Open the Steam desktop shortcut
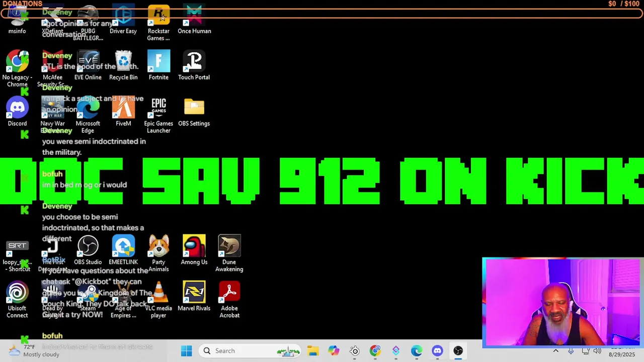Image resolution: width=644 pixels, height=362 pixels. click(88, 297)
